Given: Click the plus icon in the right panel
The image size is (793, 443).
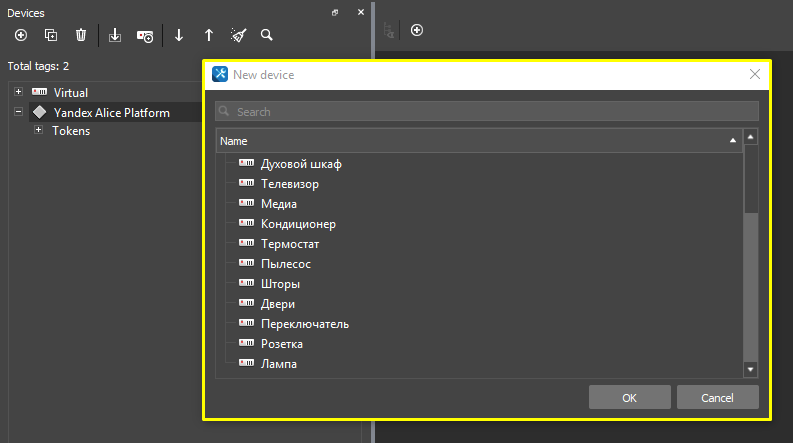Looking at the screenshot, I should tap(417, 30).
